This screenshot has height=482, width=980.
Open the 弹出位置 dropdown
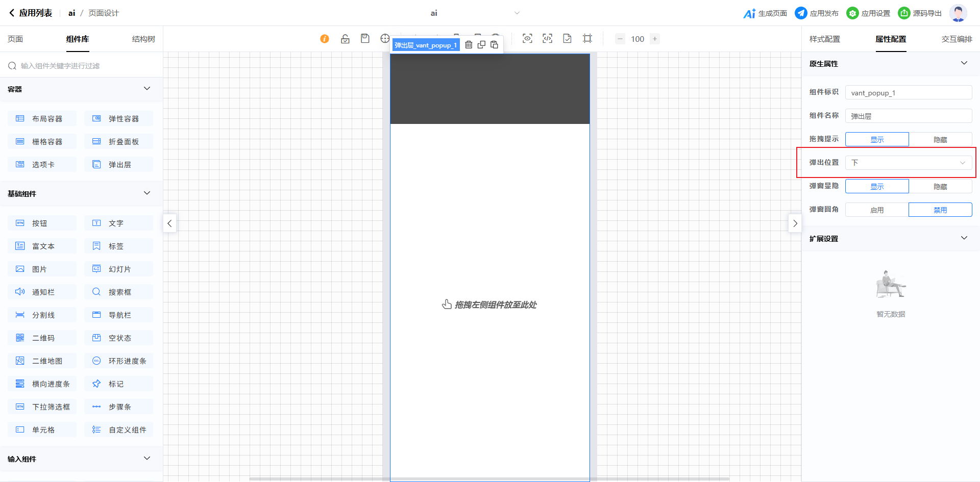tap(909, 163)
